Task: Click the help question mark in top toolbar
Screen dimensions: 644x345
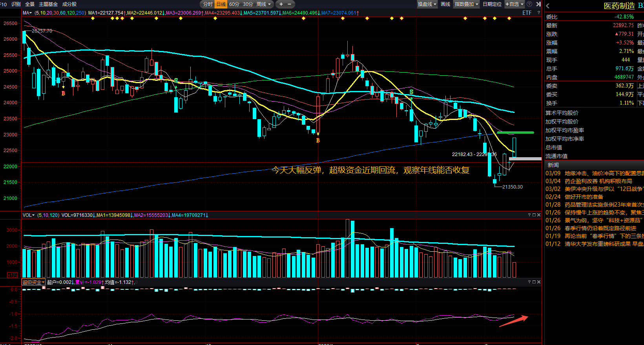Action: (529, 4)
